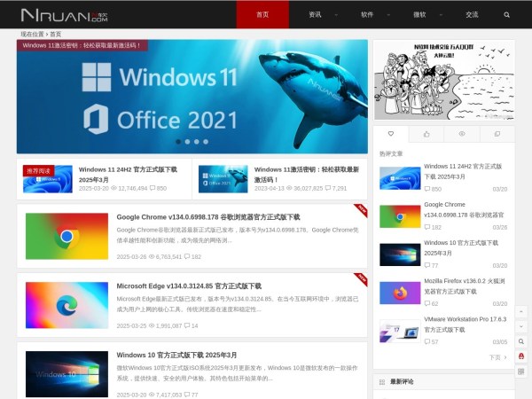The width and height of the screenshot is (532, 399).
Task: Open the Microsoft Edge v134.0.3124.85 article title
Action: pos(189,286)
